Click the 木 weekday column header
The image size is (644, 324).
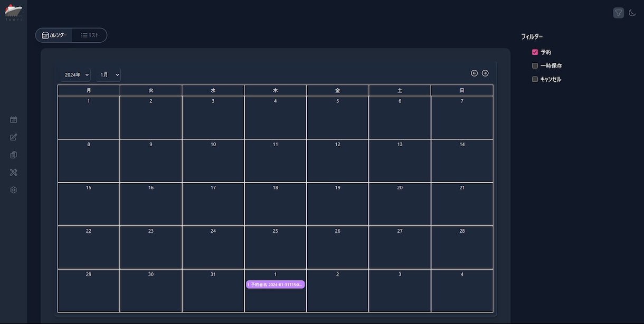(276, 91)
